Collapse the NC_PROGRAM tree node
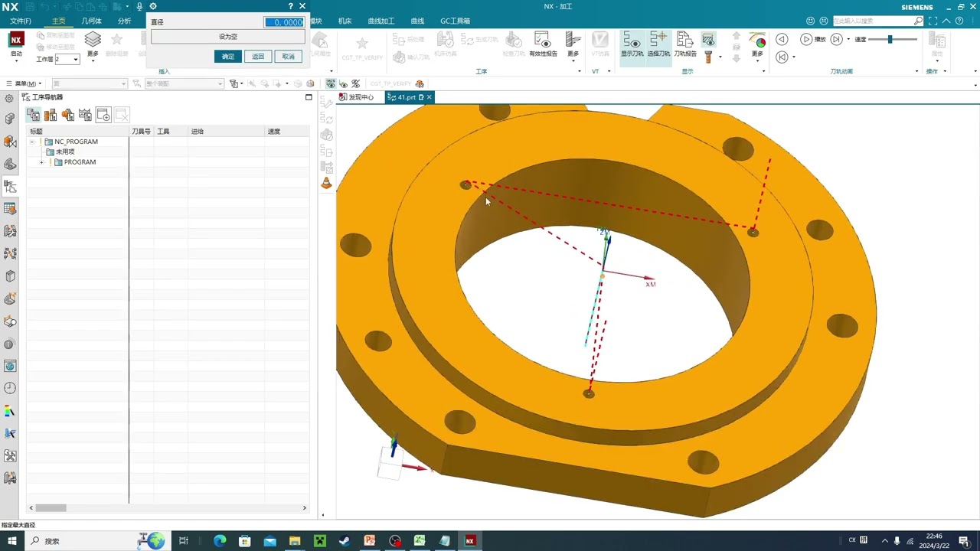980x551 pixels. [32, 142]
